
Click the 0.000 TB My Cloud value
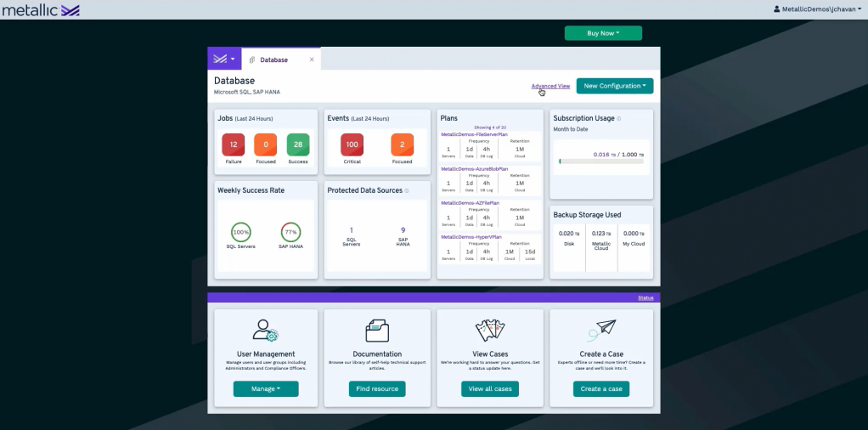point(634,234)
